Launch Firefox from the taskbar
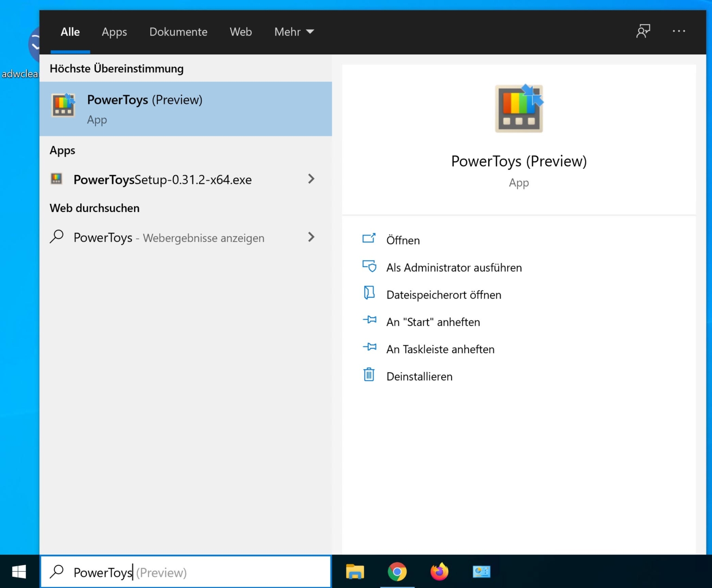The height and width of the screenshot is (588, 712). pos(439,572)
